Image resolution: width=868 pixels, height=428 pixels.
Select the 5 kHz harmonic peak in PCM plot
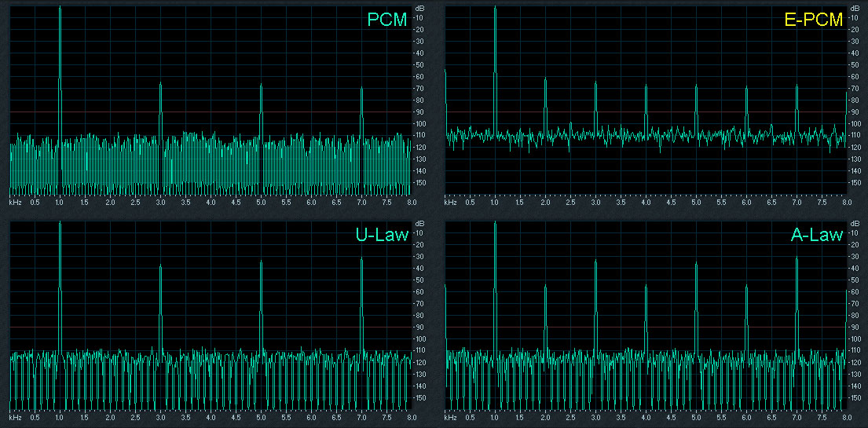(261, 111)
